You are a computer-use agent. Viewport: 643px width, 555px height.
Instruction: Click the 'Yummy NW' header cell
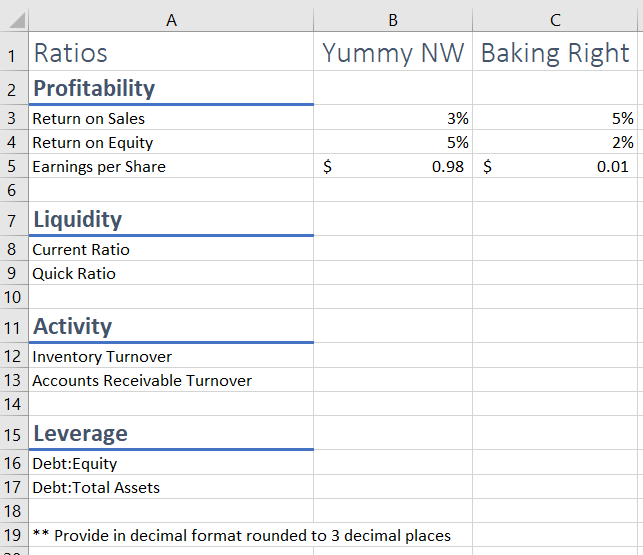393,51
